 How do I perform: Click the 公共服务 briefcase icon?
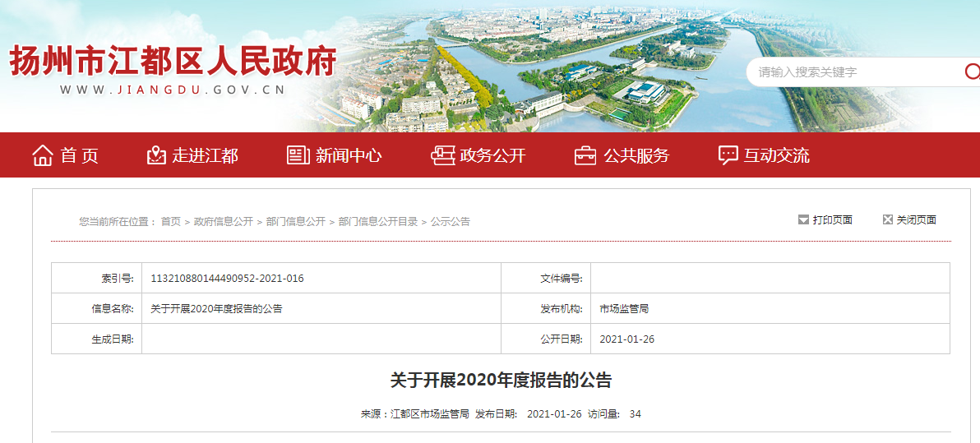point(585,155)
